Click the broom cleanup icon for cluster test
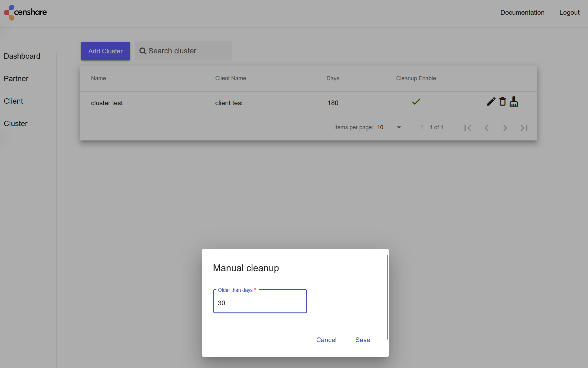 coord(514,102)
